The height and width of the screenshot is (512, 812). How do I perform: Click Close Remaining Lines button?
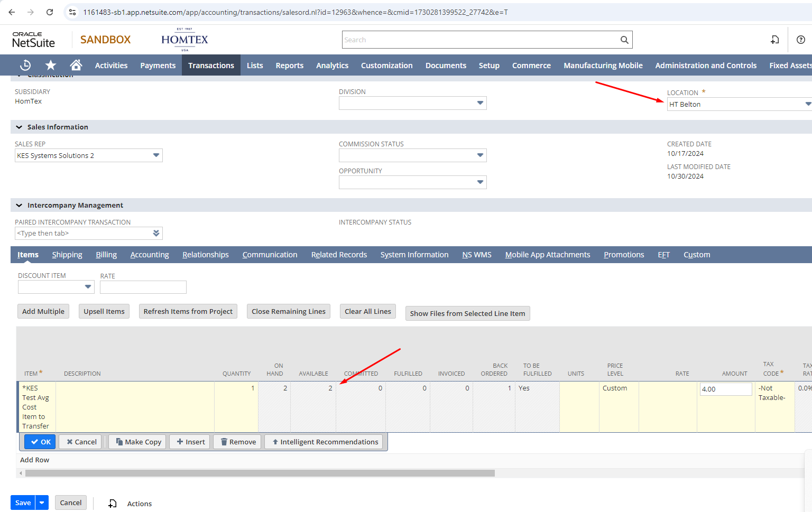pyautogui.click(x=289, y=311)
